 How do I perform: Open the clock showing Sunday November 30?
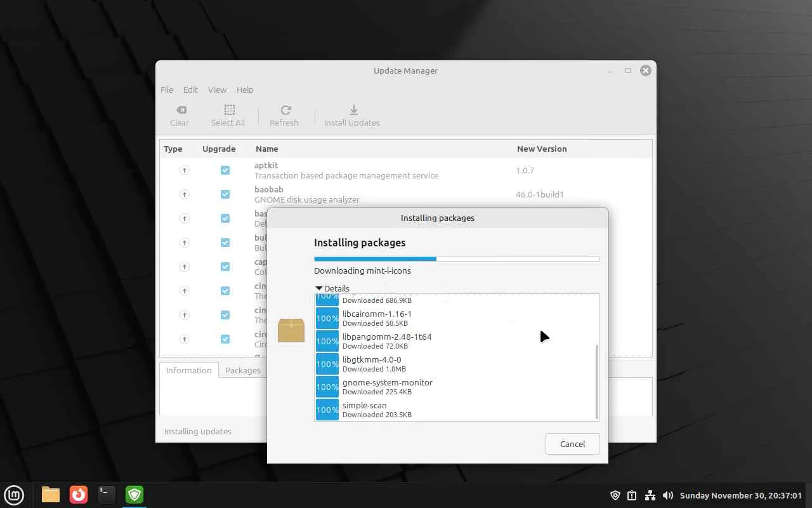tap(741, 495)
